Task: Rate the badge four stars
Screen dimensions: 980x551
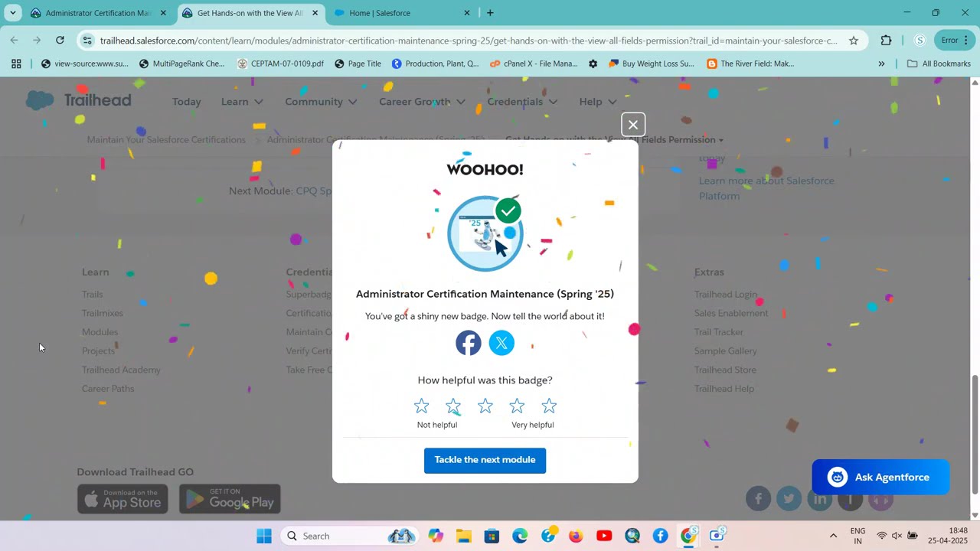Action: point(517,406)
